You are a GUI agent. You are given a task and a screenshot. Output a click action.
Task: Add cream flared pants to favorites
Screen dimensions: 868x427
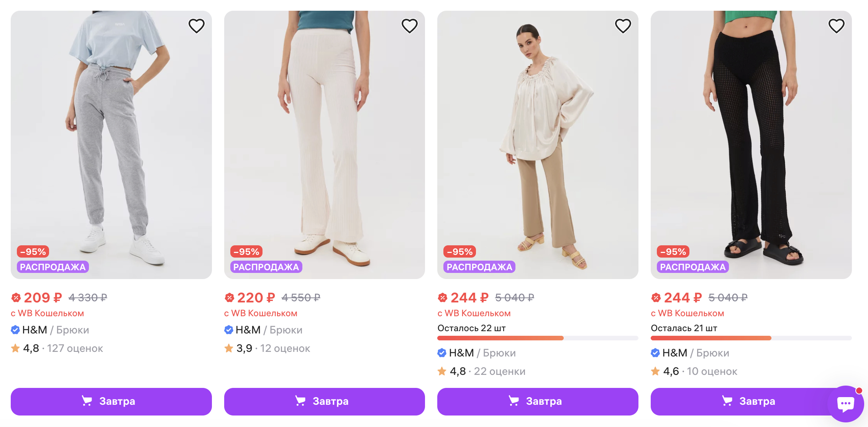pyautogui.click(x=409, y=26)
